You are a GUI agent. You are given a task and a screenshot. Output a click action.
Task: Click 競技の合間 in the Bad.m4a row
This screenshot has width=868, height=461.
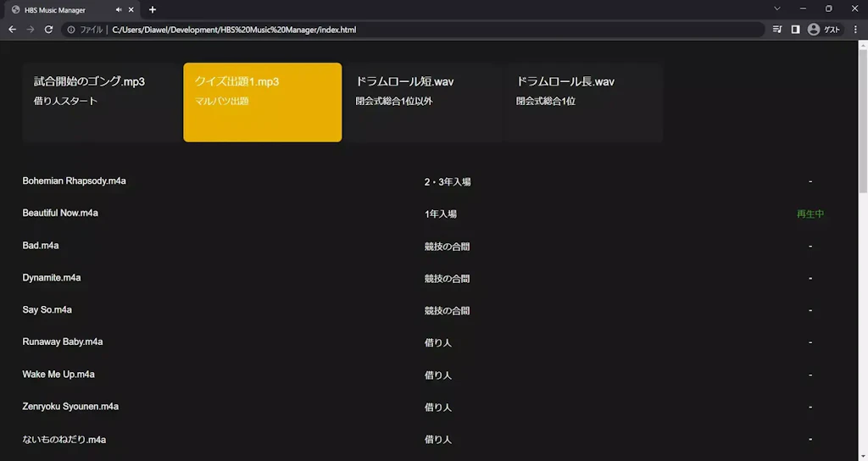[447, 247]
